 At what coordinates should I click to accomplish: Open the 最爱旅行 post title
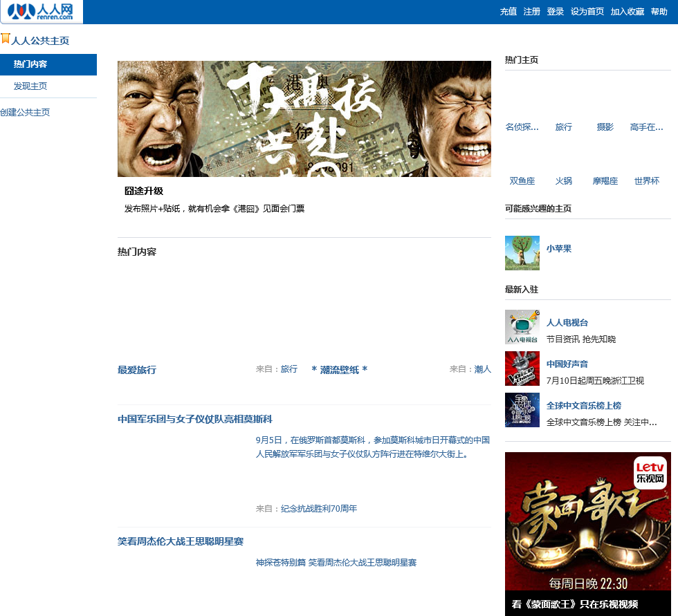[x=137, y=370]
